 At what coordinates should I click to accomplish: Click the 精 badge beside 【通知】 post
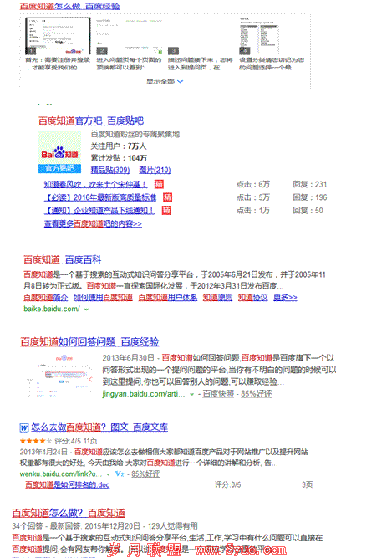[x=166, y=210]
